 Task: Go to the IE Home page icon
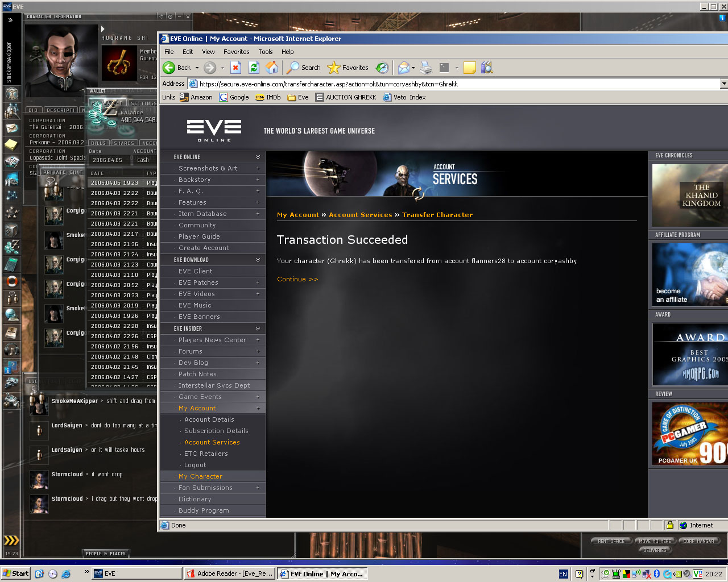pos(272,68)
